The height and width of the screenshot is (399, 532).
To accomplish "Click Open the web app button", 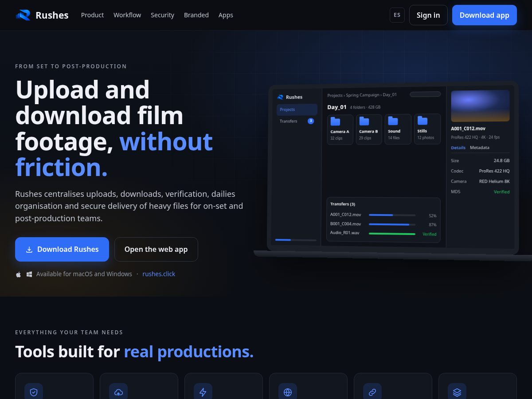I will pyautogui.click(x=156, y=249).
